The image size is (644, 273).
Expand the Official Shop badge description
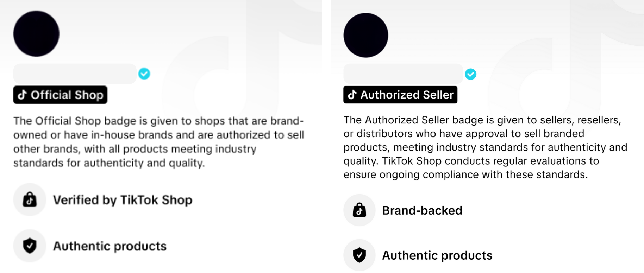tap(158, 142)
